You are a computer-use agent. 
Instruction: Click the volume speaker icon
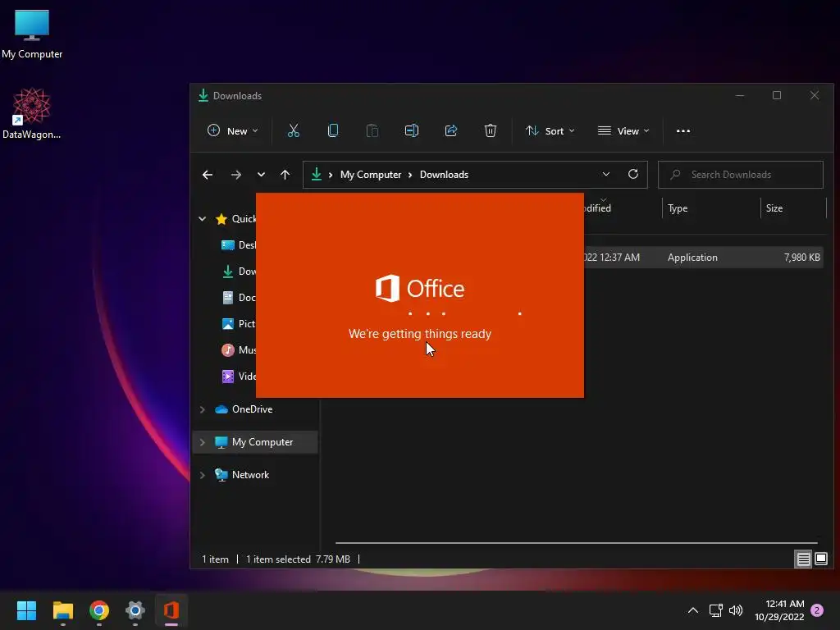tap(736, 610)
